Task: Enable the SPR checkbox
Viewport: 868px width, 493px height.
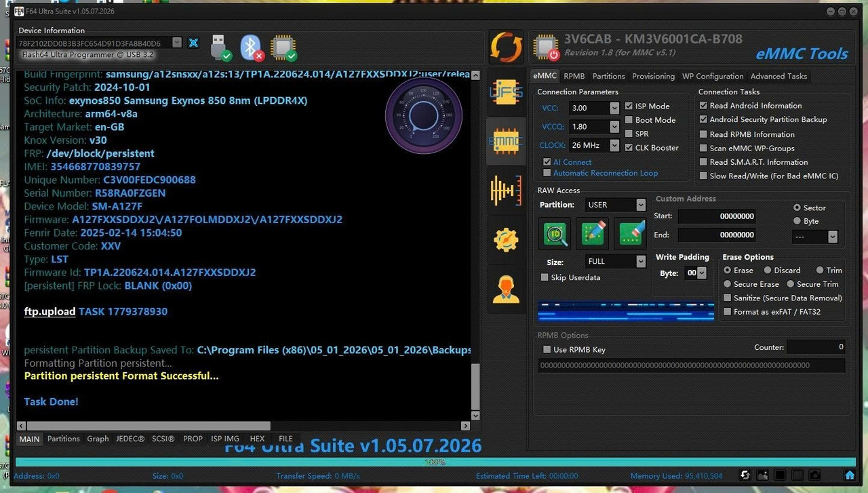Action: pos(629,134)
